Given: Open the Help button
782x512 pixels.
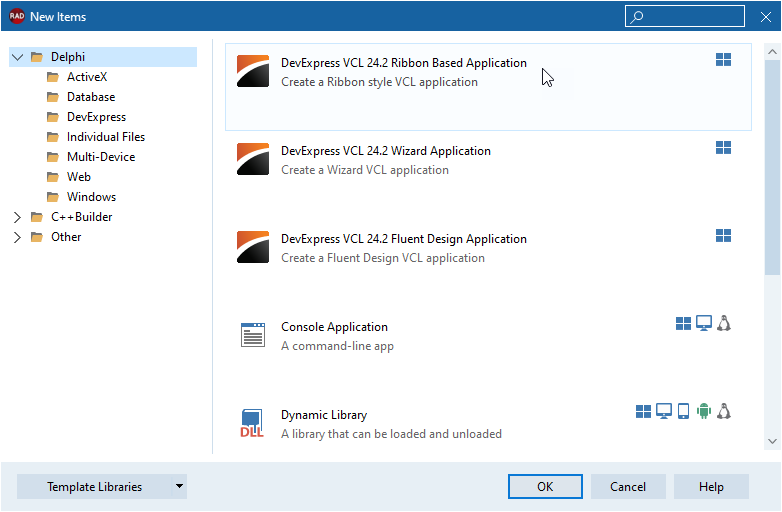Looking at the screenshot, I should [711, 487].
